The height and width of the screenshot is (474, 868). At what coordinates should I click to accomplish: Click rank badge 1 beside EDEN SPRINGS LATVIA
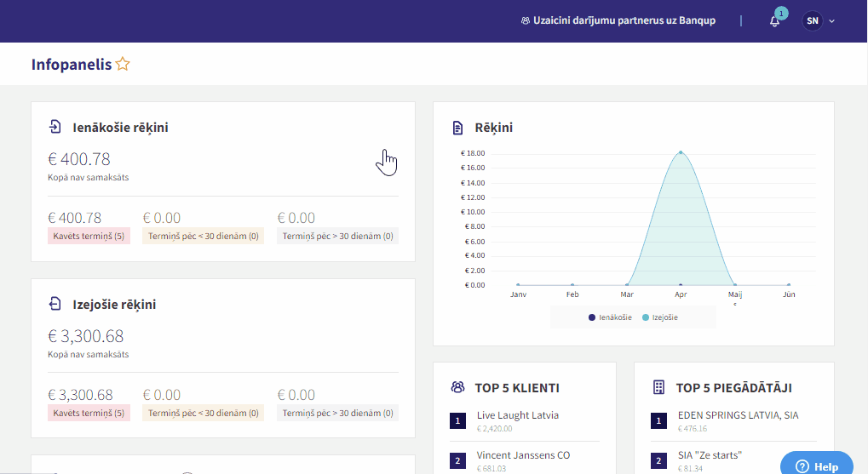pyautogui.click(x=658, y=421)
